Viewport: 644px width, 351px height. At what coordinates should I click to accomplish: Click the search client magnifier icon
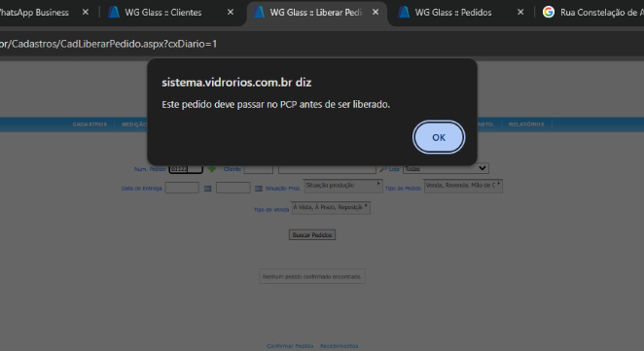pos(382,169)
